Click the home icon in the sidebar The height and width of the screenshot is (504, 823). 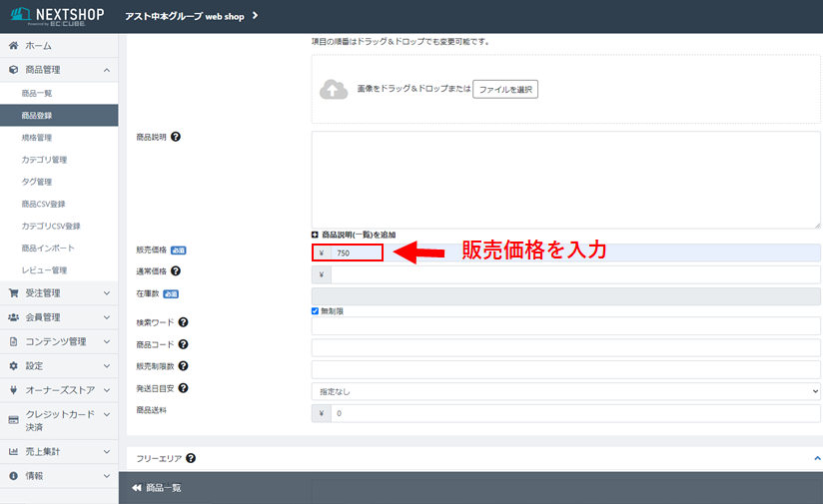(13, 46)
